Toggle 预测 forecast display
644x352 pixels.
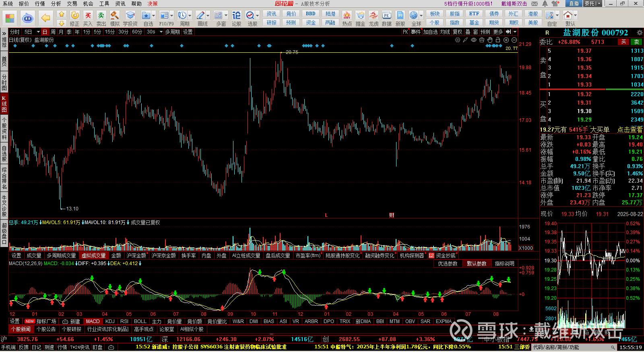(x=485, y=32)
